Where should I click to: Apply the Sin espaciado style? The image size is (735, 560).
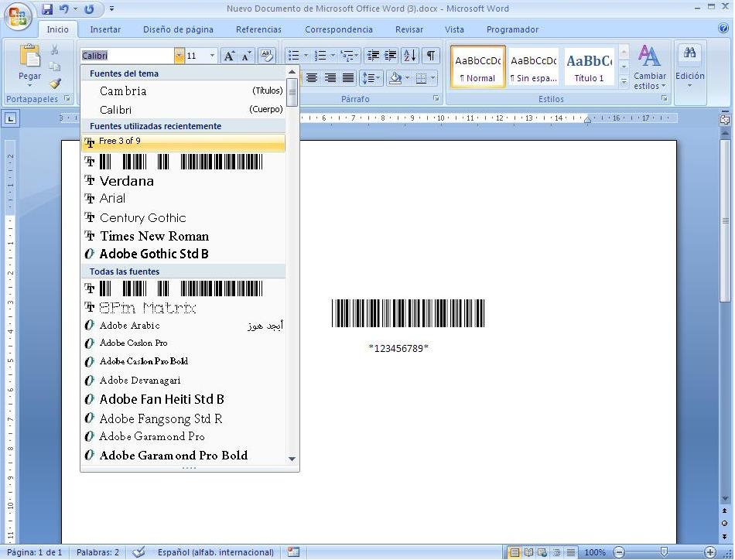tap(533, 67)
